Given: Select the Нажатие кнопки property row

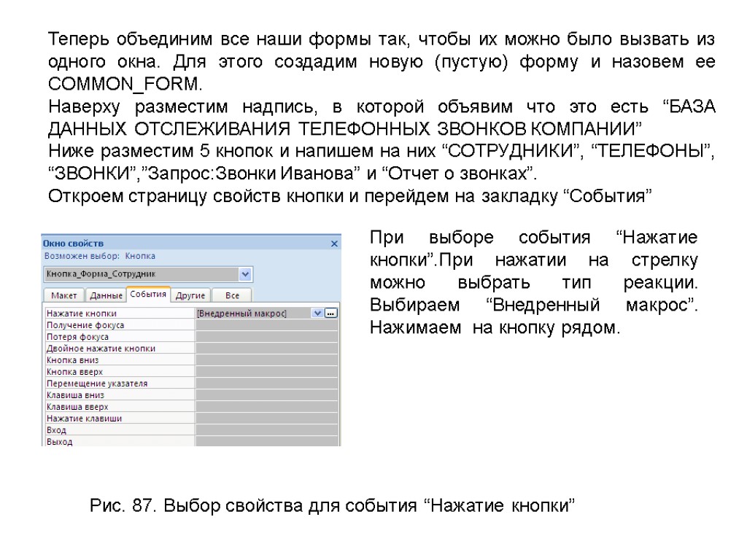Looking at the screenshot, I should coord(192,314).
